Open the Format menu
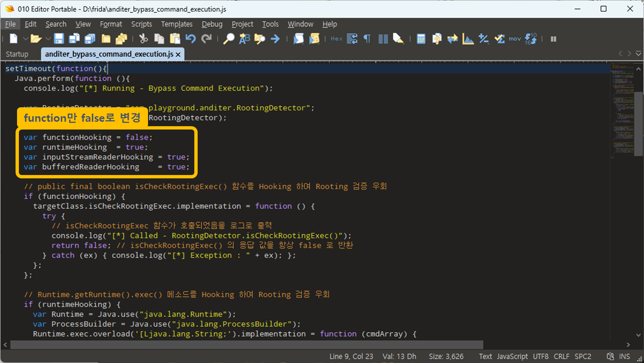 (111, 24)
